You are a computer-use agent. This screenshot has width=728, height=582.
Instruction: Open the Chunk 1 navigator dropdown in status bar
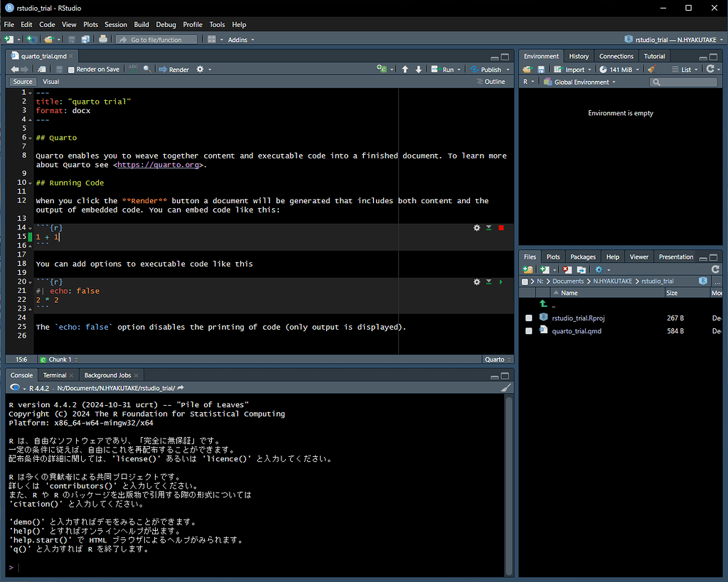coord(59,360)
